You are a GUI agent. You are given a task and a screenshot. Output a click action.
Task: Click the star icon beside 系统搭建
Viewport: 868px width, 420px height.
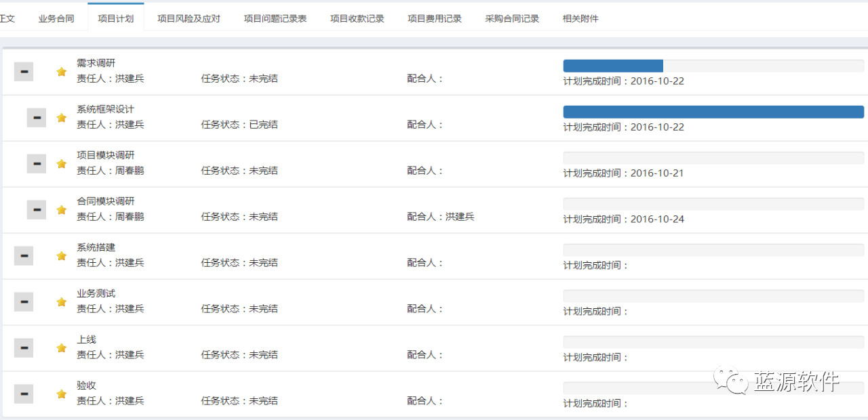[62, 256]
